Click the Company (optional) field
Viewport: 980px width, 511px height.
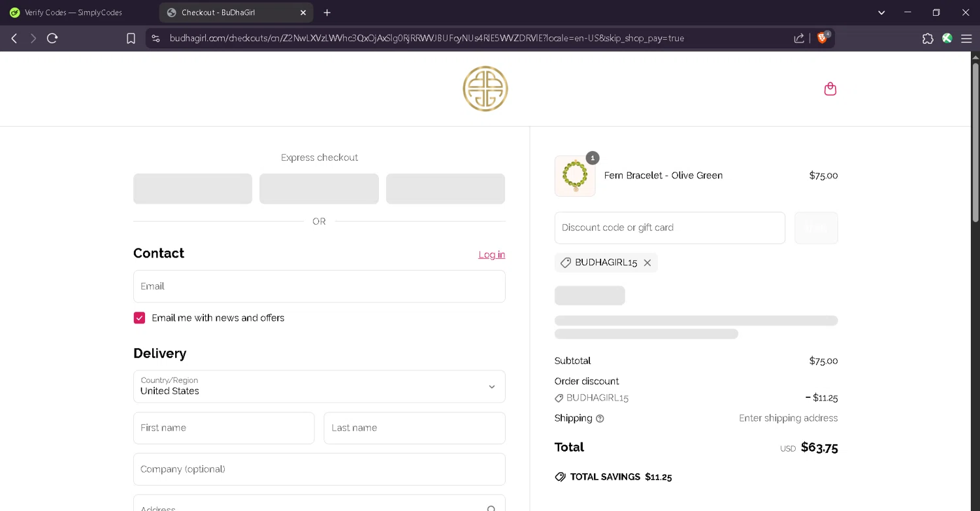(x=319, y=469)
